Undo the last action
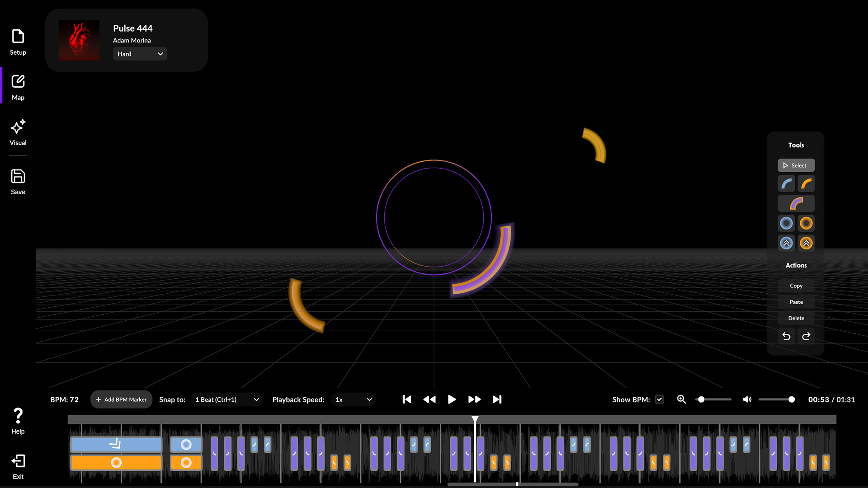Image resolution: width=868 pixels, height=488 pixels. coord(786,336)
